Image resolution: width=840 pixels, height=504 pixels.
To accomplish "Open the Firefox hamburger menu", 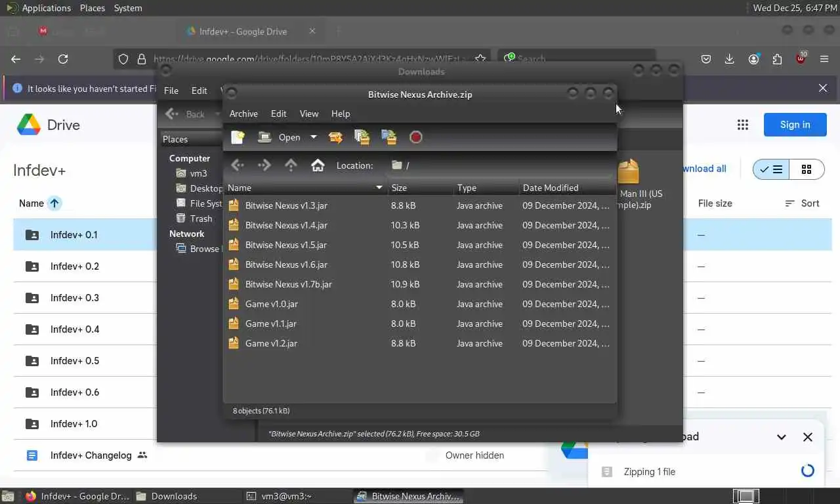I will click(824, 59).
